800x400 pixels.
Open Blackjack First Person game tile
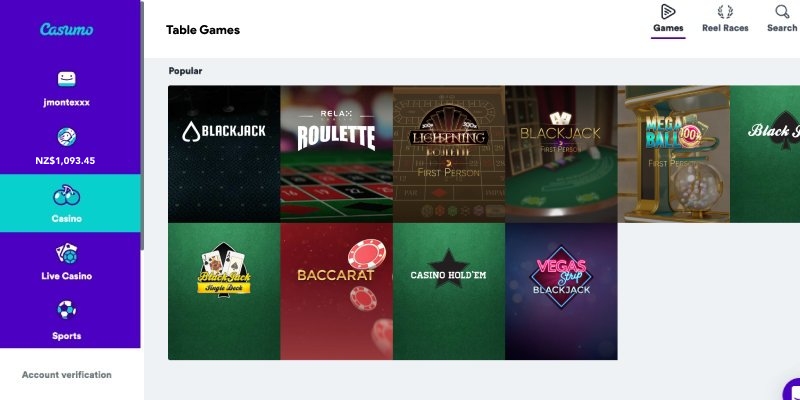[561, 154]
